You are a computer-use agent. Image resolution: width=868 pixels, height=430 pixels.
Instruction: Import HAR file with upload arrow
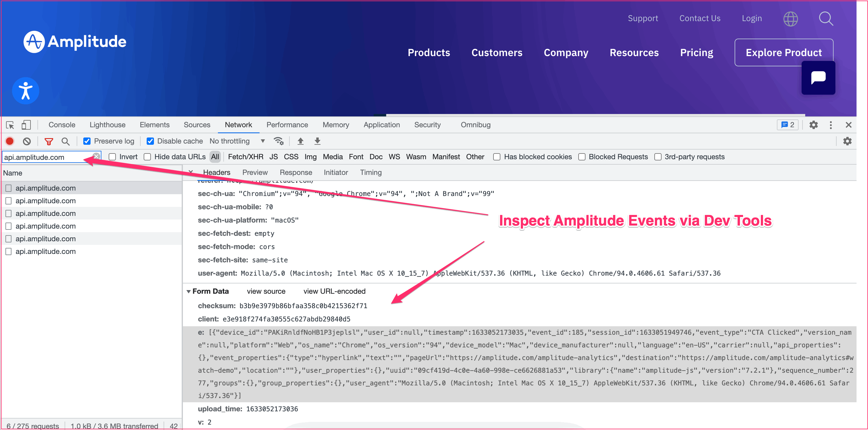coord(300,141)
